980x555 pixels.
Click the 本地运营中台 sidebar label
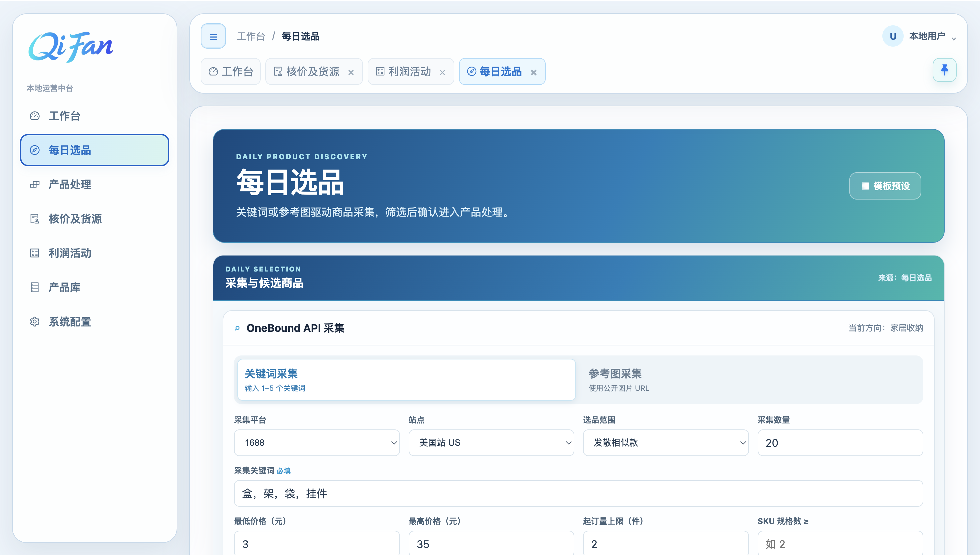pyautogui.click(x=50, y=88)
